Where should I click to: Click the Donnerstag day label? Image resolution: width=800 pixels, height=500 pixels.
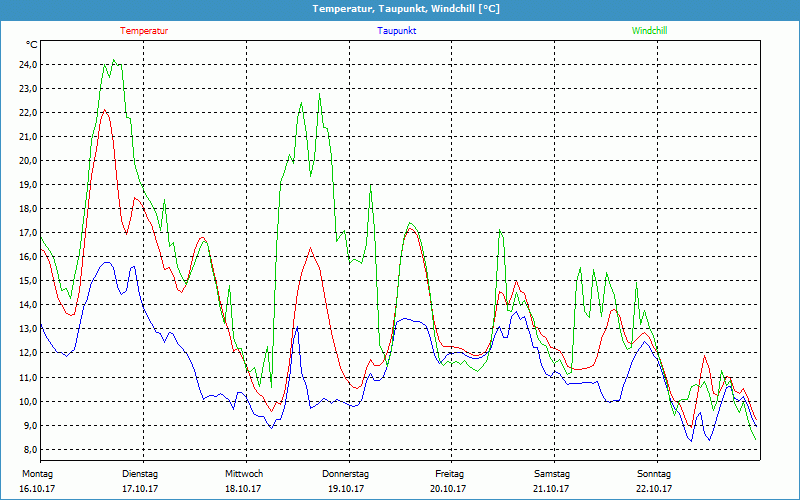point(345,474)
